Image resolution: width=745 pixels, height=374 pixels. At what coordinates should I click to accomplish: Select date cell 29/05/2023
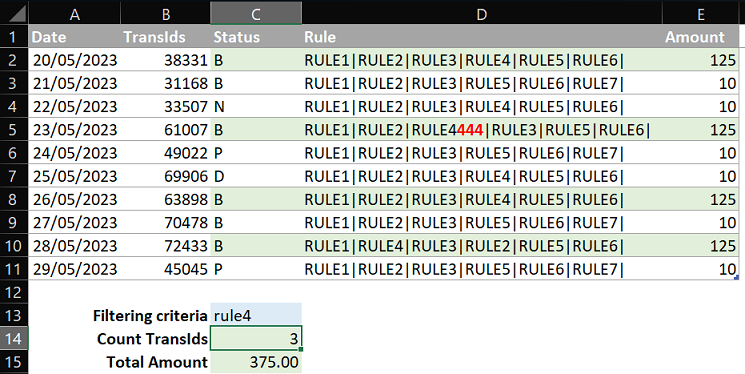(x=74, y=269)
